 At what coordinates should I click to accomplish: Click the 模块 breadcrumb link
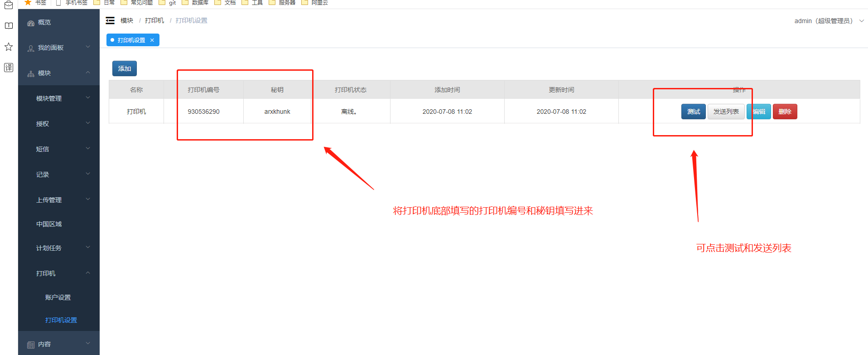click(x=127, y=20)
